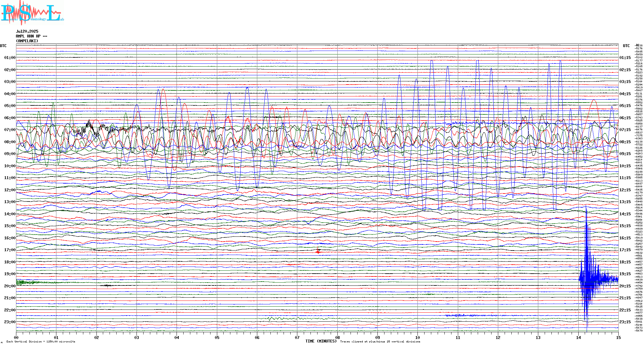Click the 07:00 hour label
This screenshot has width=644, height=346.
pos(10,130)
